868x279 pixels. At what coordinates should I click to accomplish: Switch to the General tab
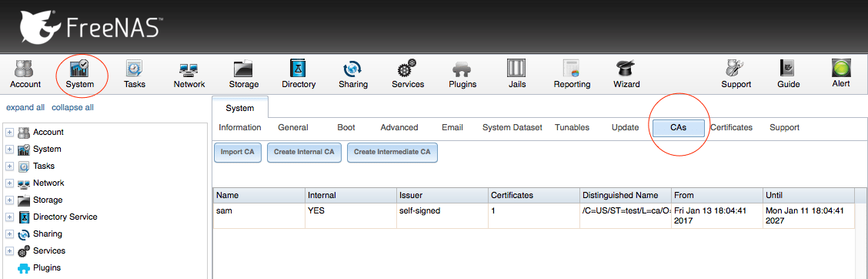293,128
